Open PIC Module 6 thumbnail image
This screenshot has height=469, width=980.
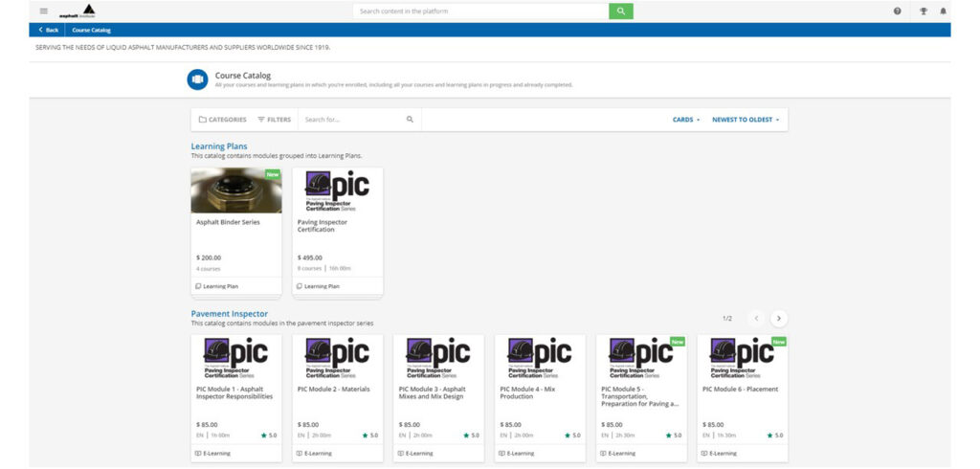pyautogui.click(x=743, y=358)
